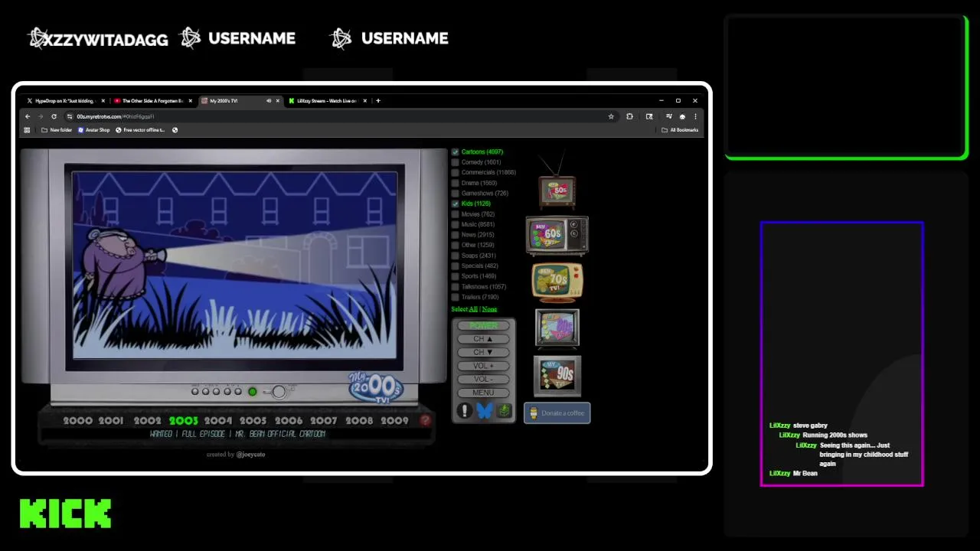Select the My 2000's TV tab

pos(240,101)
